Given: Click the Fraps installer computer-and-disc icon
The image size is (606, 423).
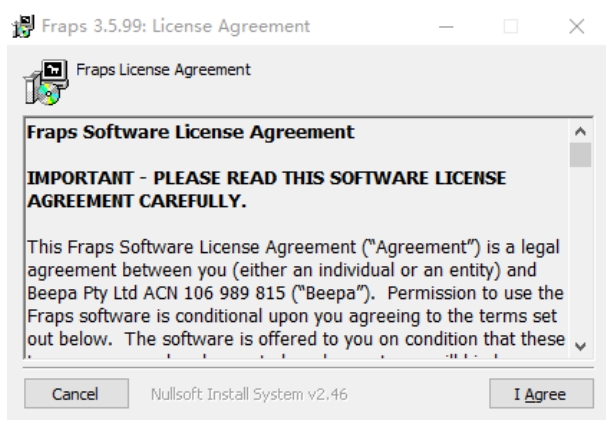Looking at the screenshot, I should pos(46,82).
